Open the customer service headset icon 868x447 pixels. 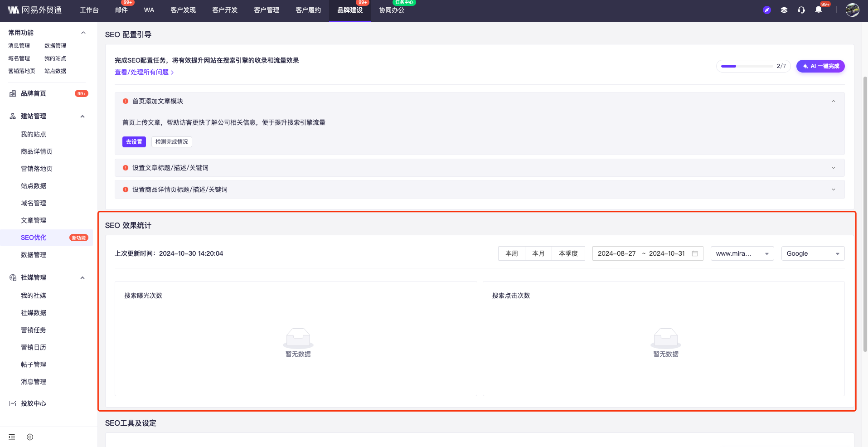(x=801, y=10)
